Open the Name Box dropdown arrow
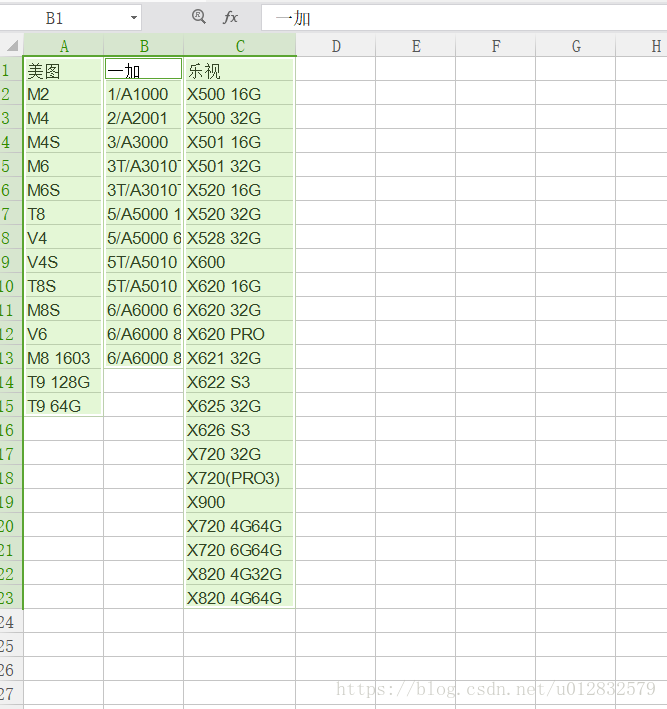Viewport: 667px width, 709px height. coord(133,18)
